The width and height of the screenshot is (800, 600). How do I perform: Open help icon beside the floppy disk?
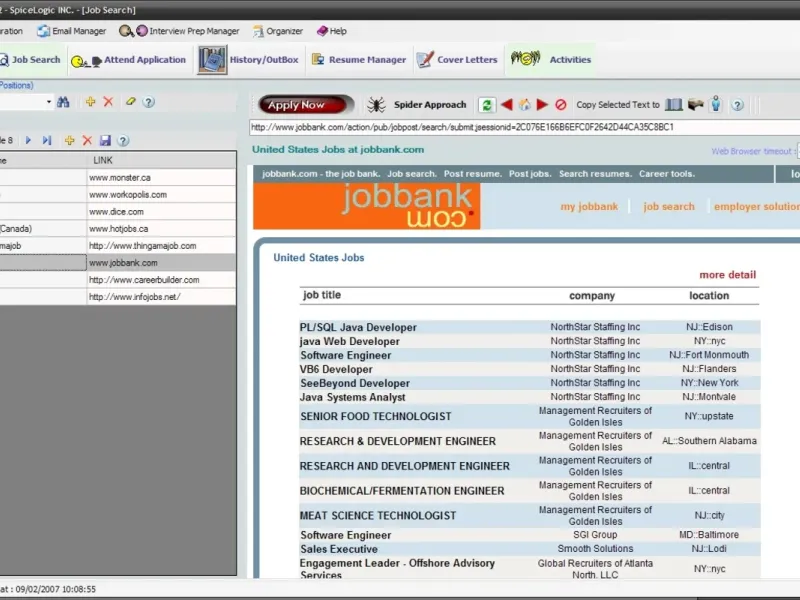pos(123,140)
